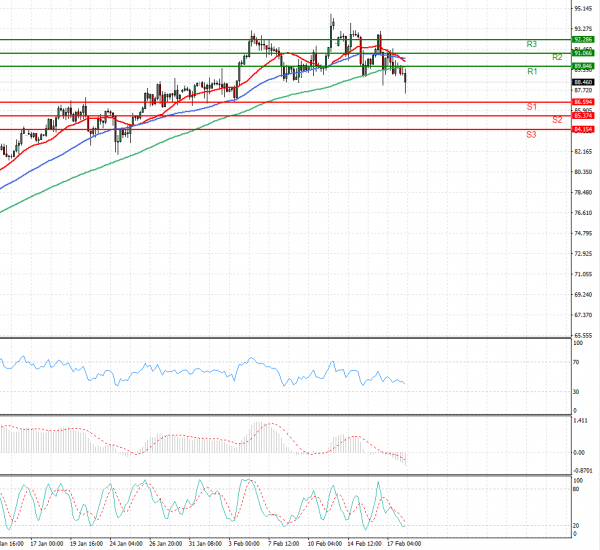The width and height of the screenshot is (600, 550).
Task: Click the 71.055 price axis value
Action: coord(583,274)
